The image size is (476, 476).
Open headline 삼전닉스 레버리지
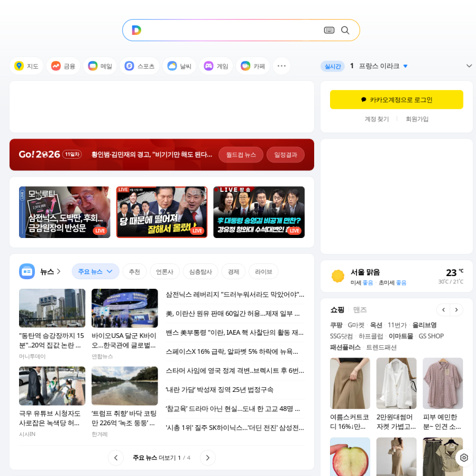(x=235, y=295)
